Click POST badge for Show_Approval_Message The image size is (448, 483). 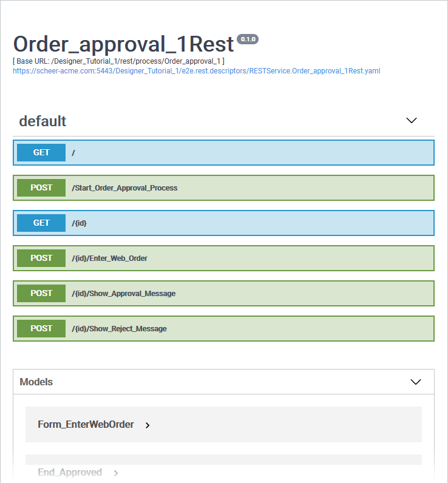point(41,293)
